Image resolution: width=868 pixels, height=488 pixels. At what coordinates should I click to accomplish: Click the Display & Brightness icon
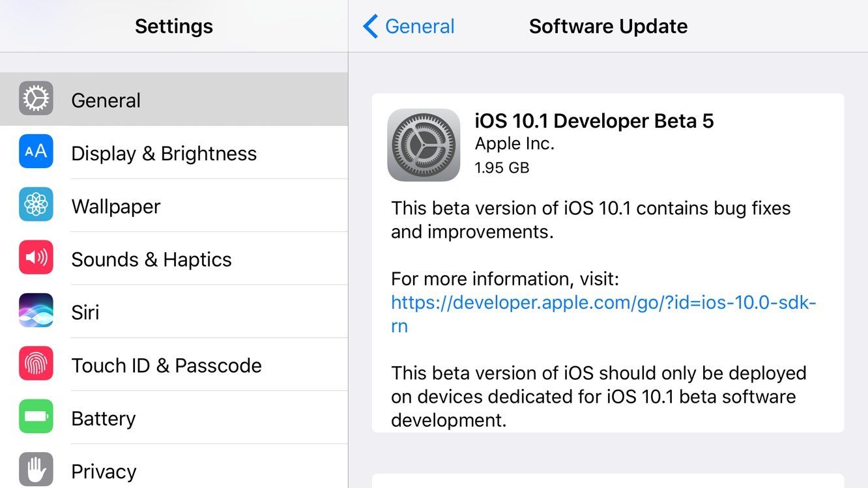coord(36,152)
